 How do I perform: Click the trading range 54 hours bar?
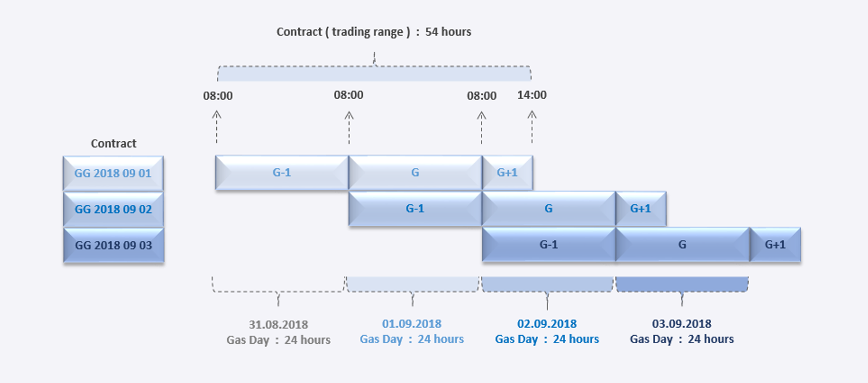[x=374, y=73]
